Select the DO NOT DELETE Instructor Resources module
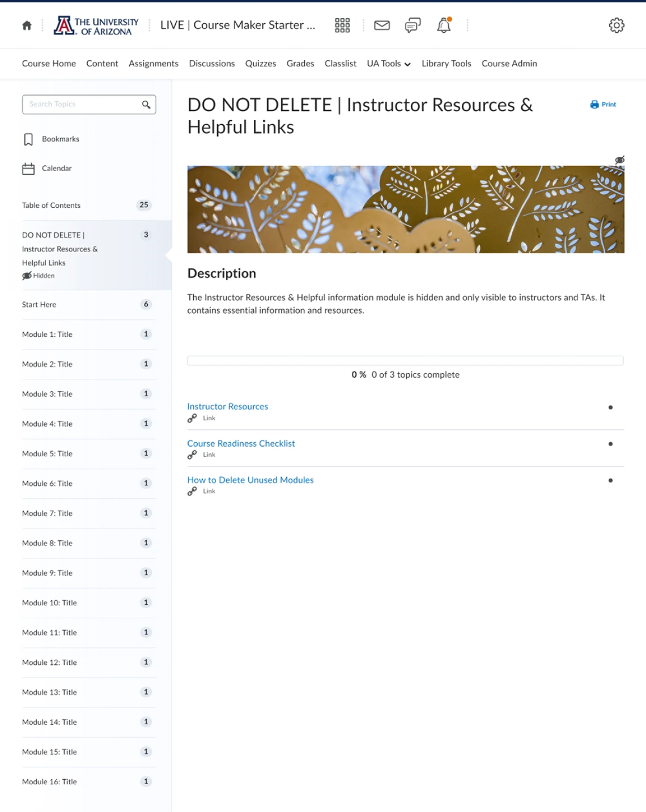The image size is (646, 812). tap(86, 255)
